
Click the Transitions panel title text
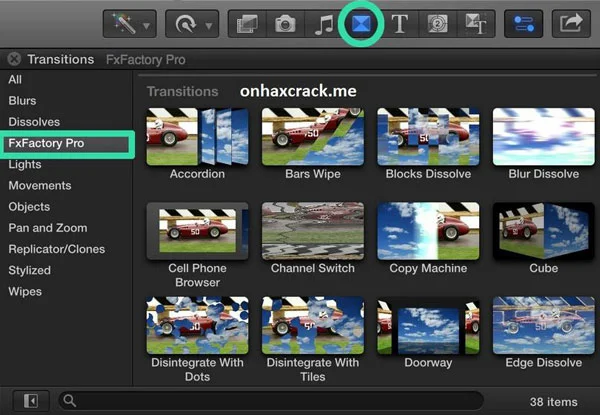click(60, 59)
